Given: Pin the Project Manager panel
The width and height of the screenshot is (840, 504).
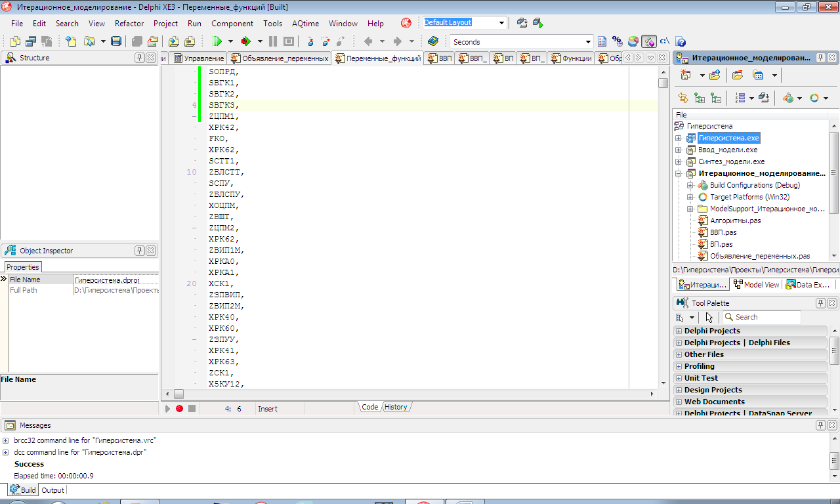Looking at the screenshot, I should (821, 58).
